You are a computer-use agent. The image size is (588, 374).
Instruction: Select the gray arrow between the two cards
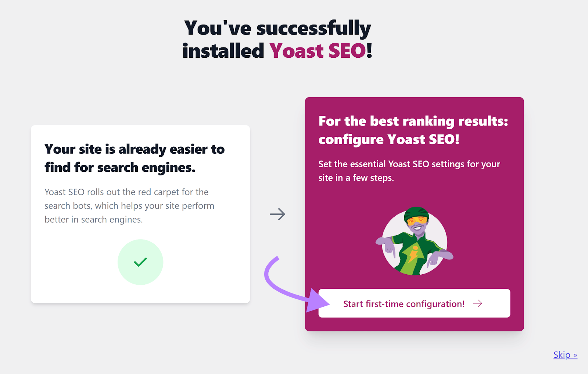[277, 214]
